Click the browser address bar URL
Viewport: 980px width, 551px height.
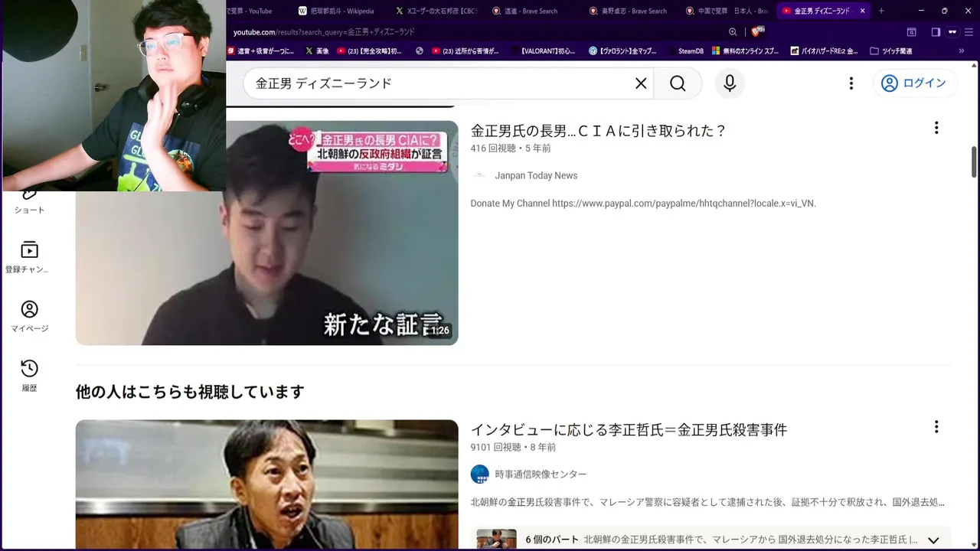pyautogui.click(x=324, y=32)
